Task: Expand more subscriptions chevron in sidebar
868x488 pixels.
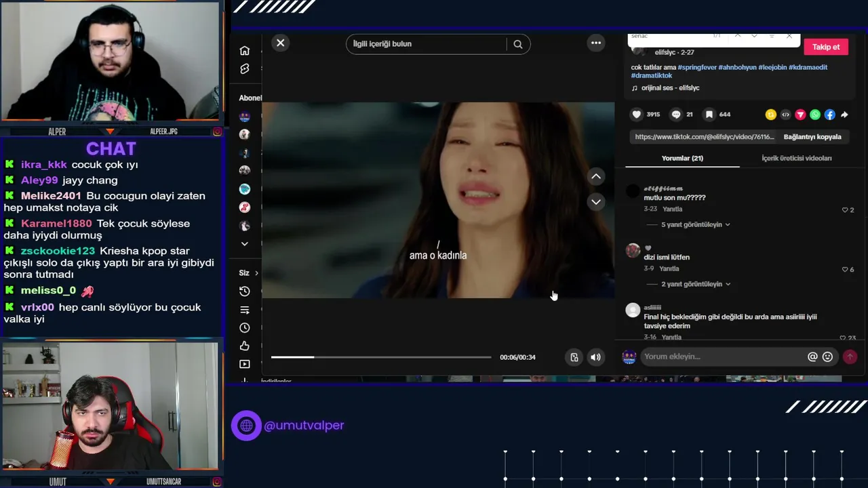Action: [245, 244]
